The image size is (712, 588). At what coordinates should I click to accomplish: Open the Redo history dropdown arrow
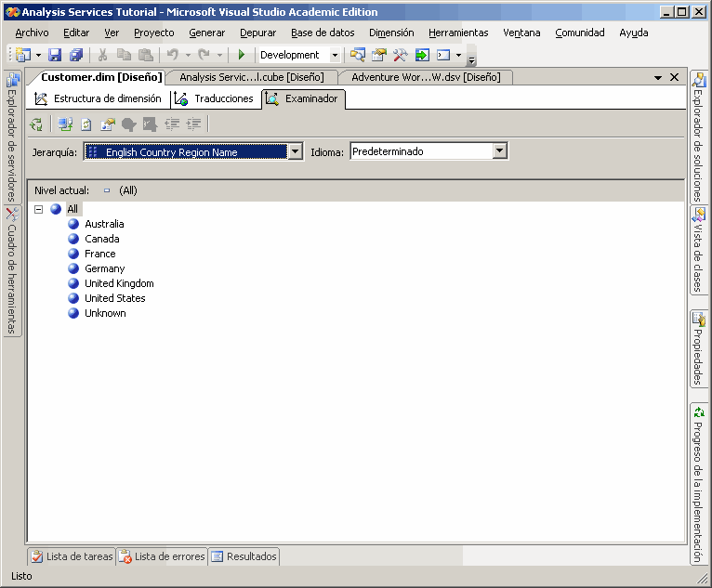219,56
